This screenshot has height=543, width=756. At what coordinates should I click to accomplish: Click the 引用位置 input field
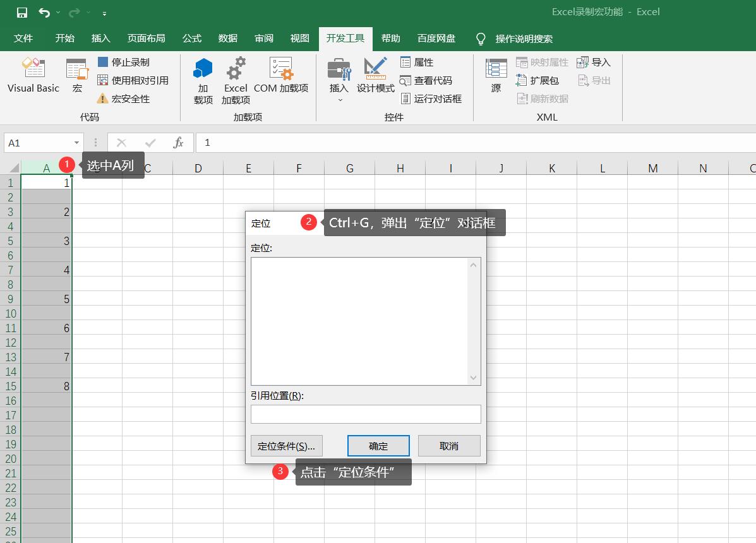pos(366,414)
